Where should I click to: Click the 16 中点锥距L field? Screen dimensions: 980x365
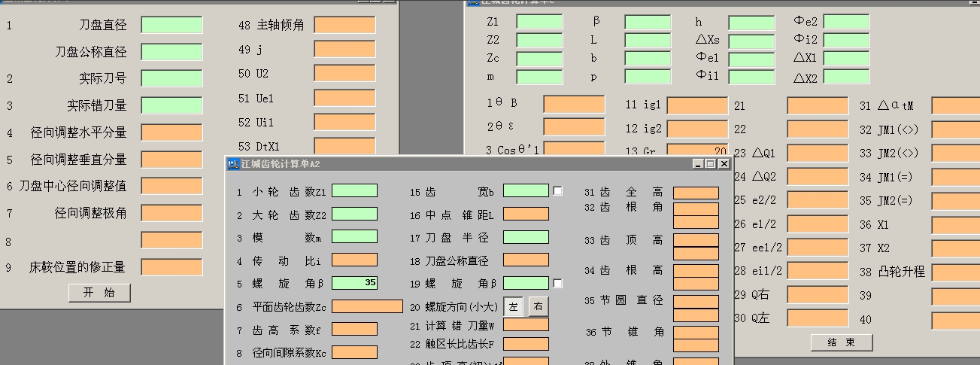pyautogui.click(x=526, y=214)
